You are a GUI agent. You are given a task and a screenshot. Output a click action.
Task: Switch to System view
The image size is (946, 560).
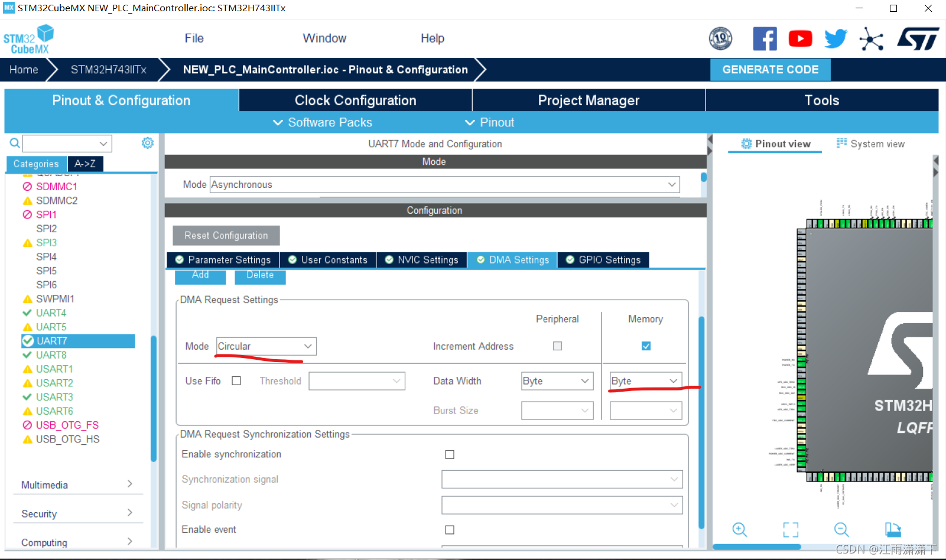870,144
